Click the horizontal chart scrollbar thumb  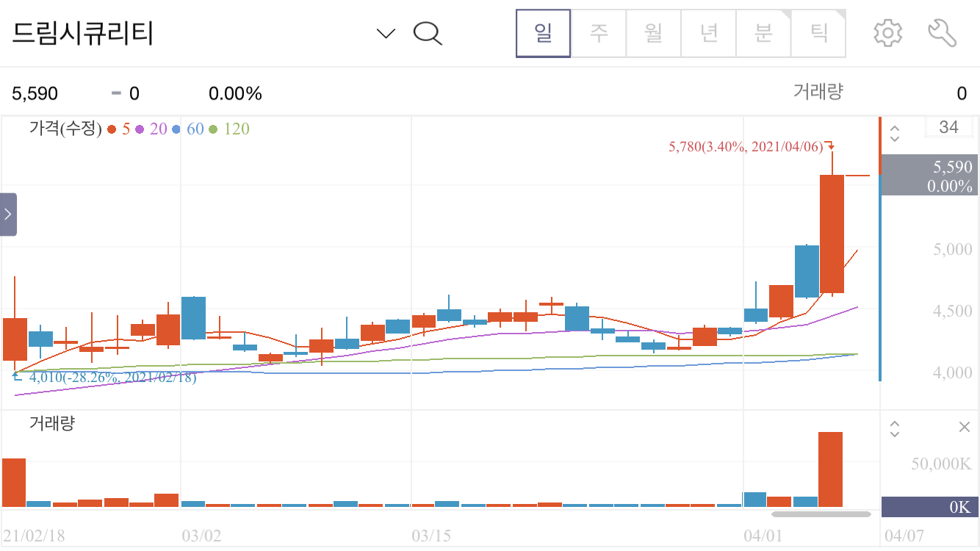821,514
